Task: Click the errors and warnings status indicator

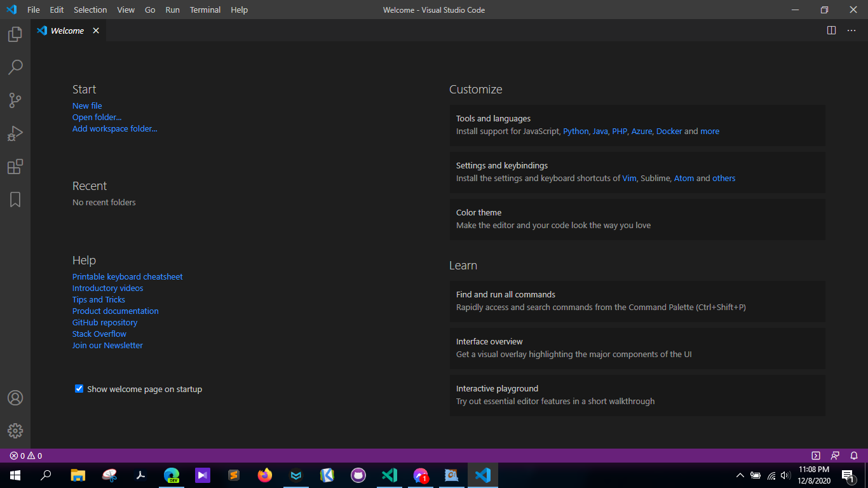Action: click(x=26, y=456)
